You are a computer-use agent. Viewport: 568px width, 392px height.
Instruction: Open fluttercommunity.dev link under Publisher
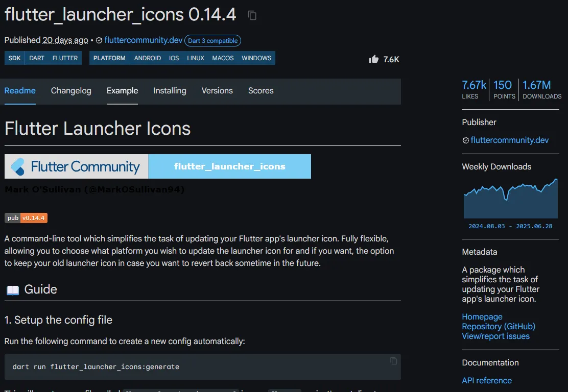[510, 140]
